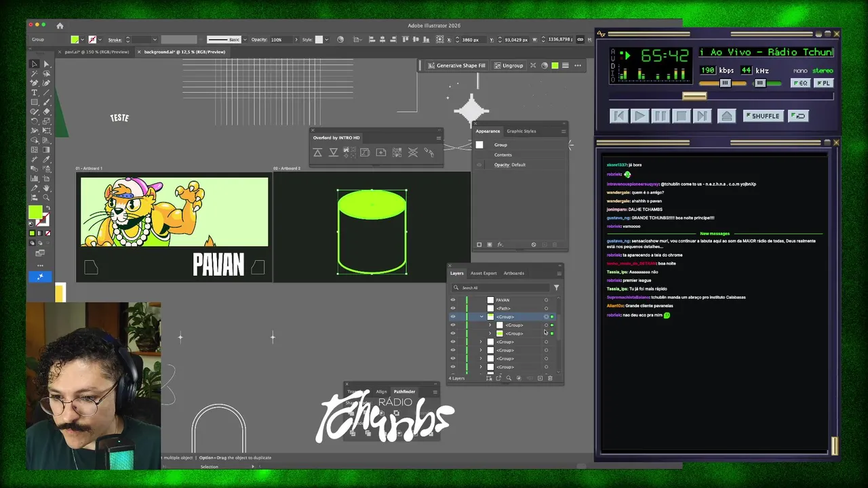Click Add New Stroke icon in Appearance panel
The image size is (868, 488).
pyautogui.click(x=479, y=245)
